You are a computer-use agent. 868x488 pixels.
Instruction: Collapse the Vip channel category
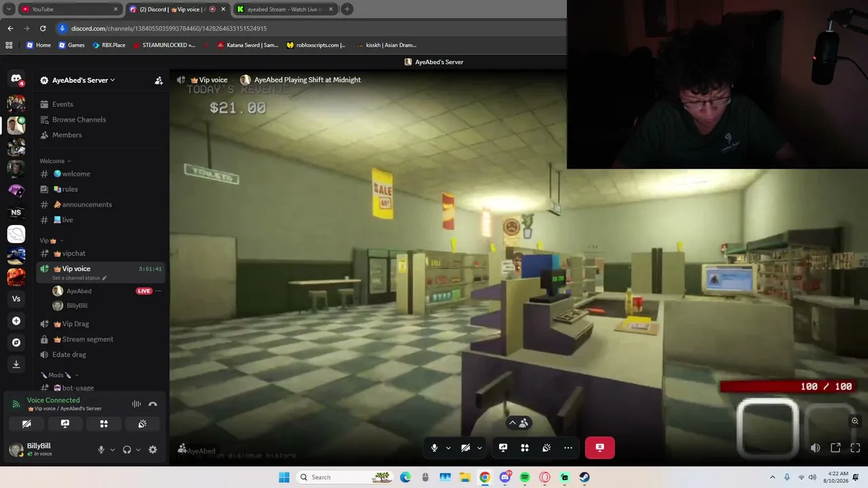[x=52, y=241]
